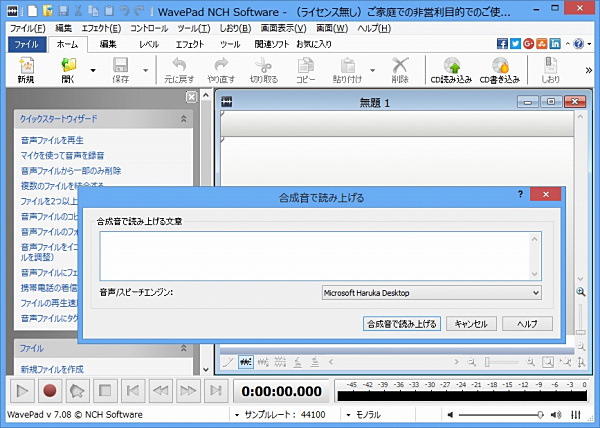The width and height of the screenshot is (600, 428).
Task: Switch to the レベル ribbon tab
Action: [x=149, y=44]
